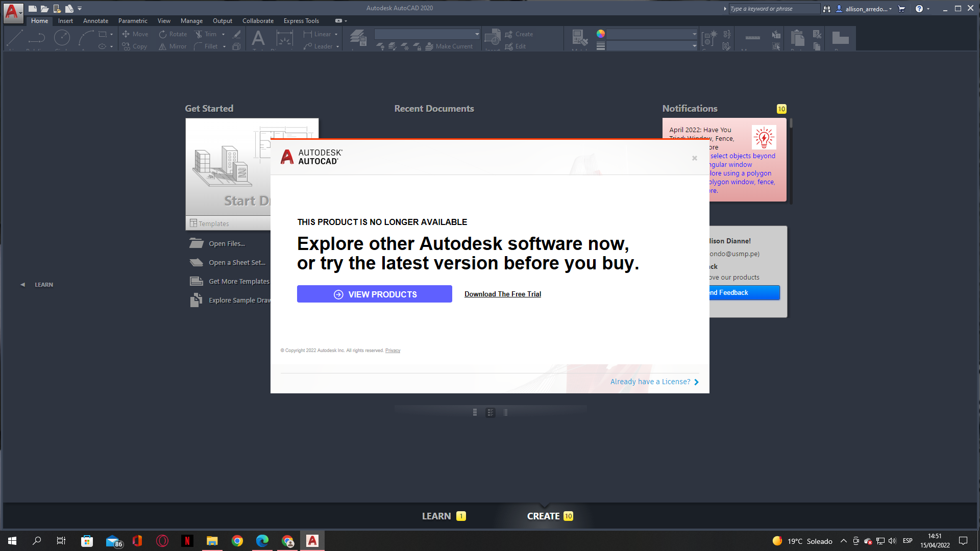Viewport: 980px width, 551px height.
Task: Switch to LEARN page at bottom
Action: point(444,516)
